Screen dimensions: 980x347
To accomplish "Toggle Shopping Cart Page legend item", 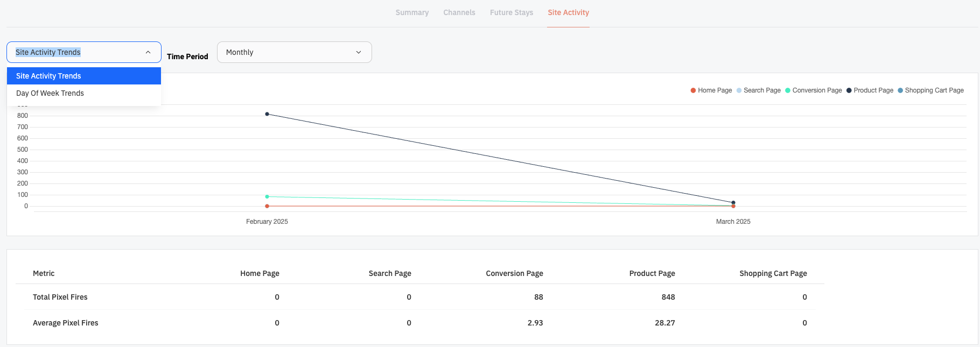I will (x=930, y=90).
